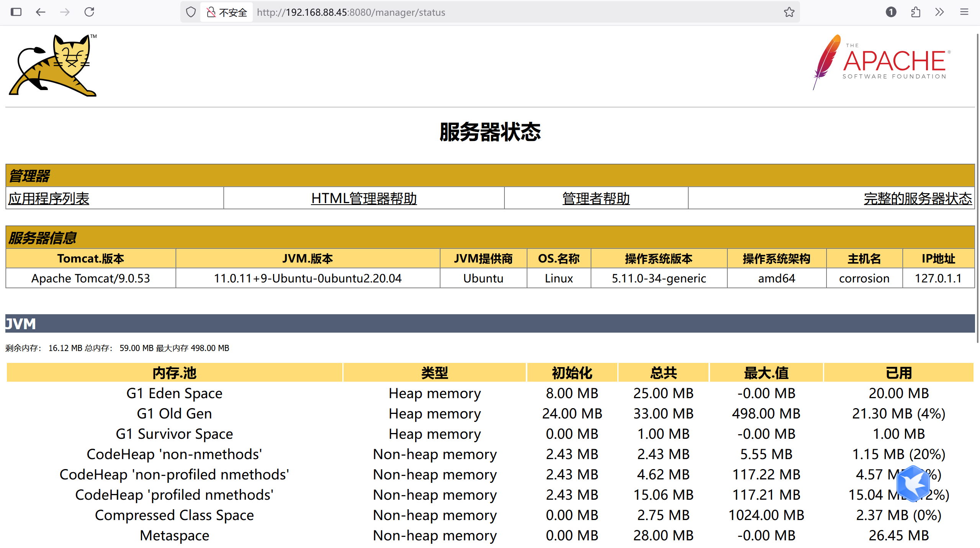Select the 127.0.1.1 IP cell

tap(938, 278)
